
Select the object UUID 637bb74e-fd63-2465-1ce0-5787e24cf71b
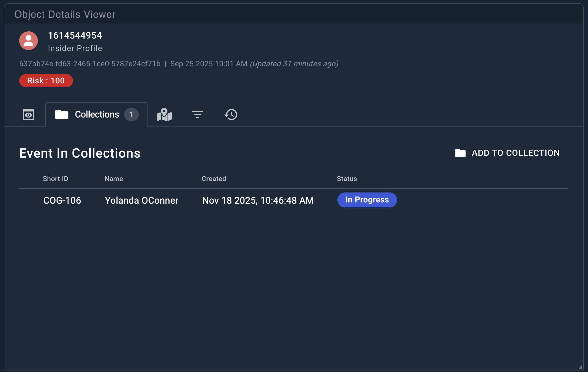90,64
